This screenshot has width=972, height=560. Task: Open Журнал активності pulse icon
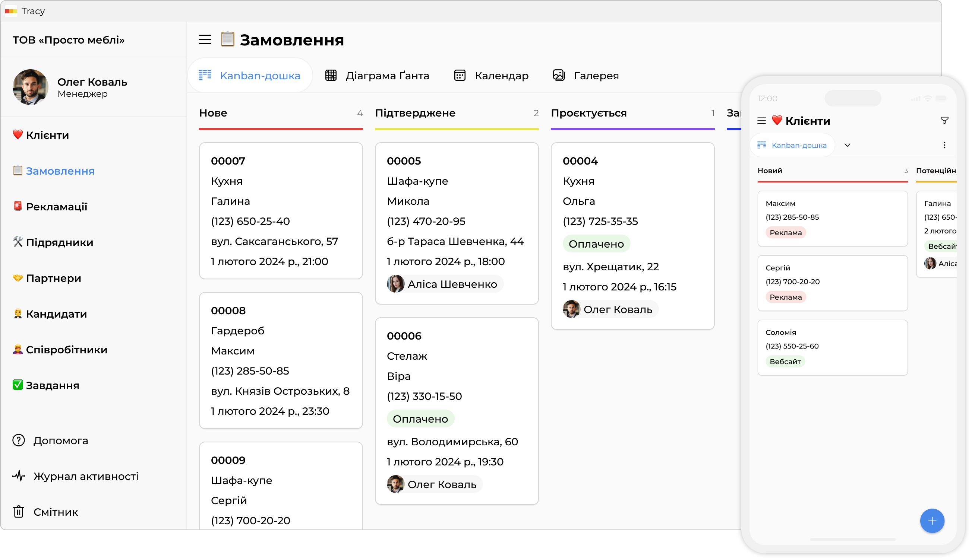point(19,476)
